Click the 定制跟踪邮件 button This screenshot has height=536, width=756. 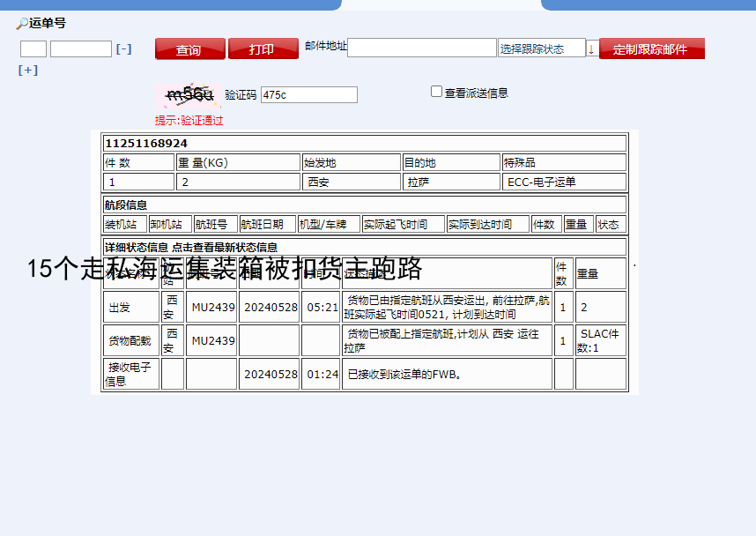651,49
